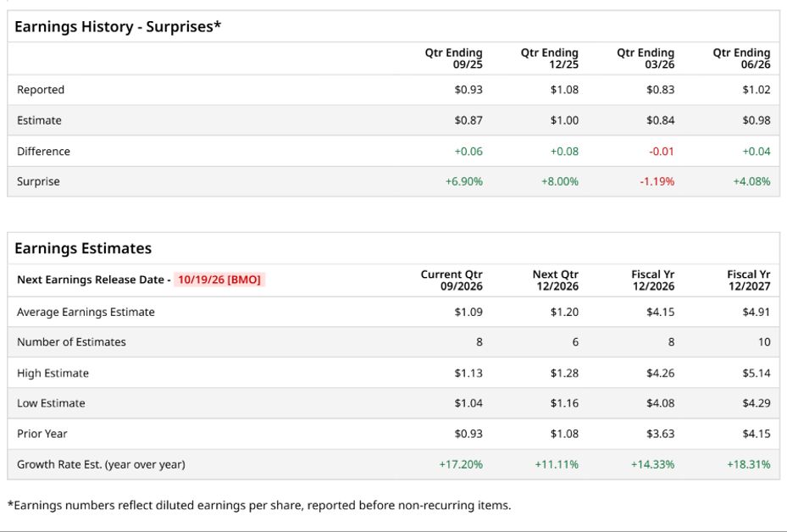Image resolution: width=787 pixels, height=532 pixels.
Task: Click the 10/19/26 [BMO] earnings release date
Action: click(x=219, y=280)
